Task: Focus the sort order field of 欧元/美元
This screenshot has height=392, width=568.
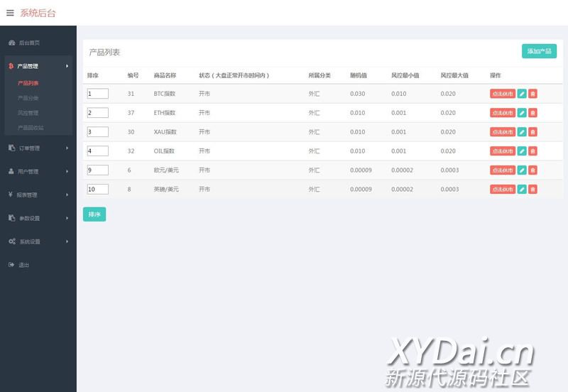Action: pos(98,170)
